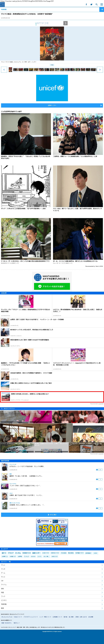Viewport: 104px width, 644px height.
Task: Open the 風間俊介 やすらぎの刻 article
Action: point(26,359)
